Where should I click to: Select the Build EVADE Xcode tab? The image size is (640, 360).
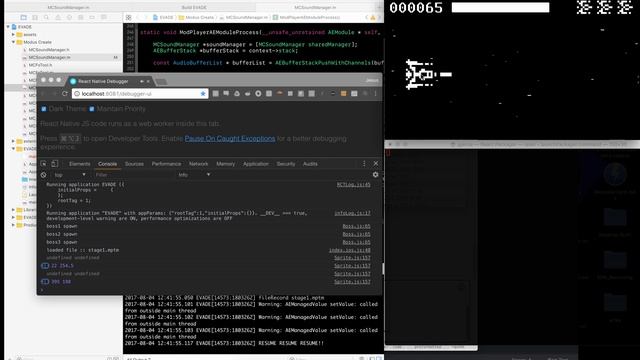(194, 7)
